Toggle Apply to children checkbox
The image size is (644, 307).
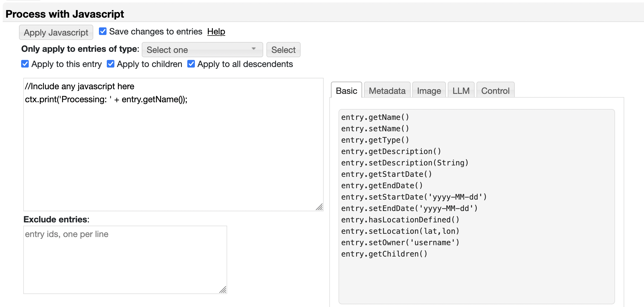(x=111, y=64)
